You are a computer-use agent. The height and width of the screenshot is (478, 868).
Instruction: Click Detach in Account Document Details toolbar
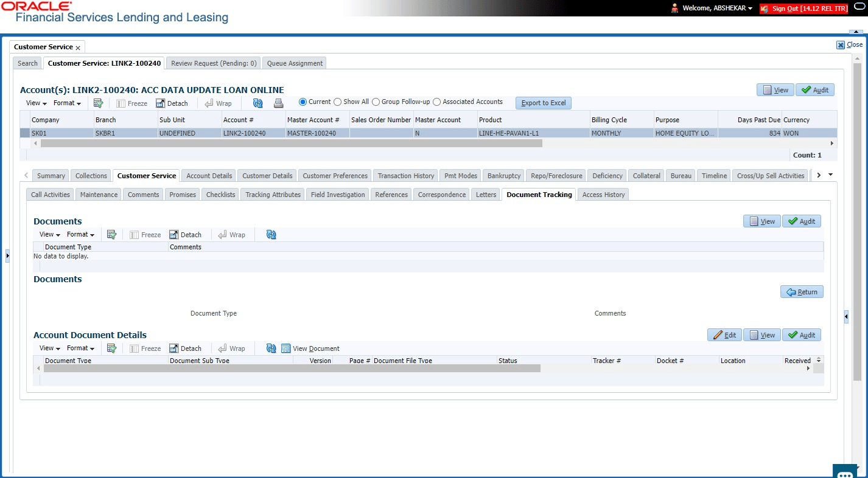click(x=185, y=348)
